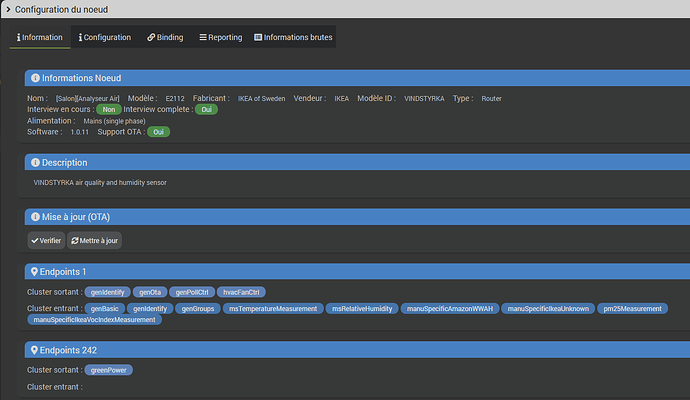Click the refresh icon in Mettre à jour
Viewport: 690px width, 400px height.
(75, 241)
